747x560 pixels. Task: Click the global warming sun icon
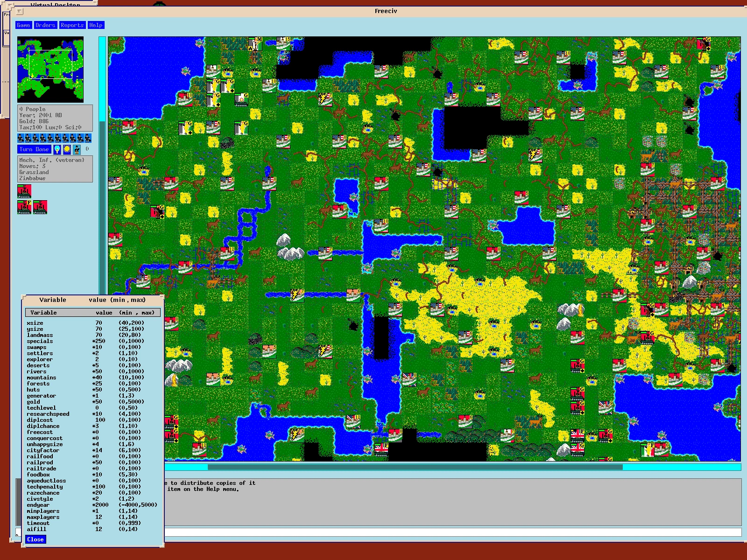click(67, 149)
